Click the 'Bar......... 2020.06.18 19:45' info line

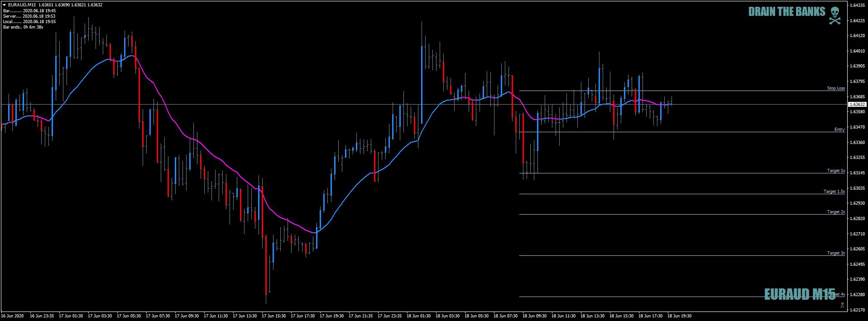29,10
